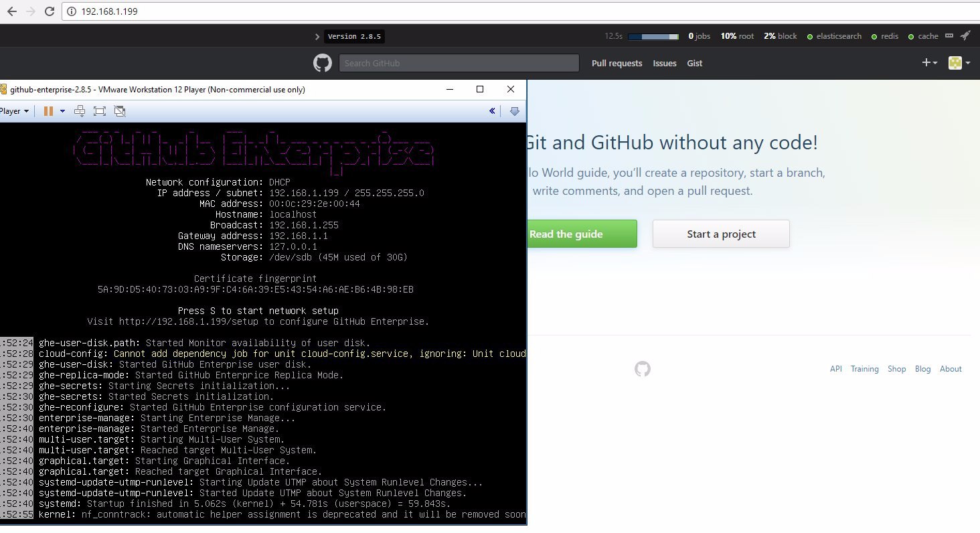Collapse VMware toolbar with double chevron
The image size is (980, 533).
coord(493,111)
